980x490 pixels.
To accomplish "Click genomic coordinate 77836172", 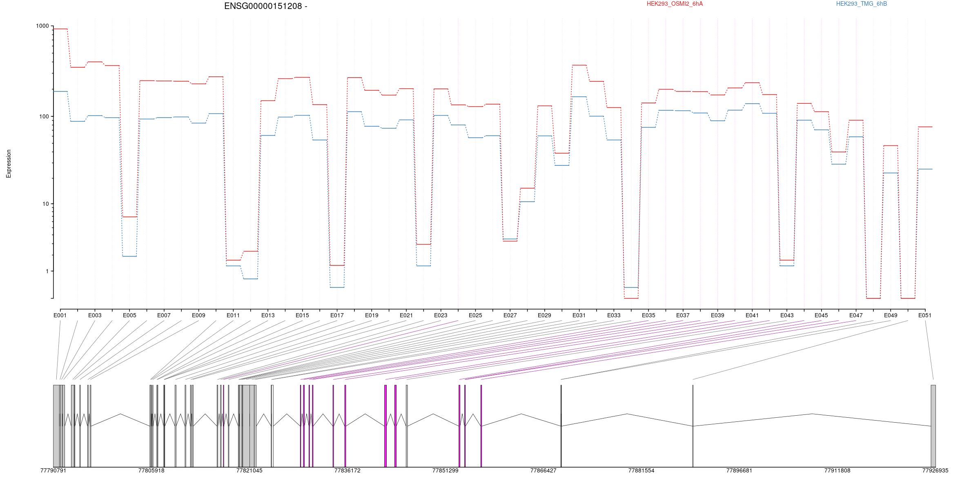I will pyautogui.click(x=347, y=470).
